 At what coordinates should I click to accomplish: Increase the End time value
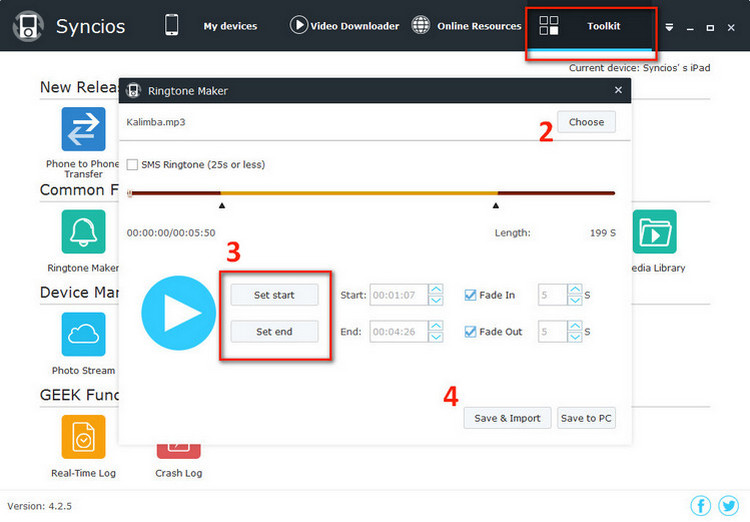coord(436,326)
